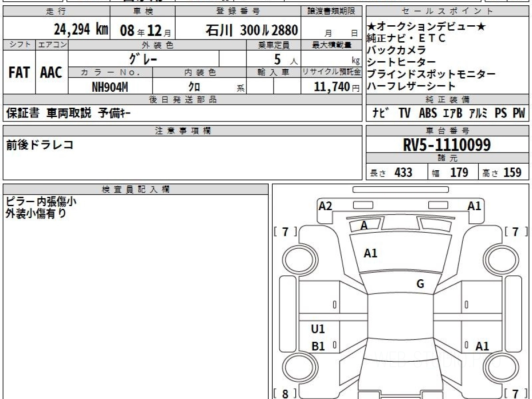
Task: Select the A mark on the windshield
Action: pos(364,226)
